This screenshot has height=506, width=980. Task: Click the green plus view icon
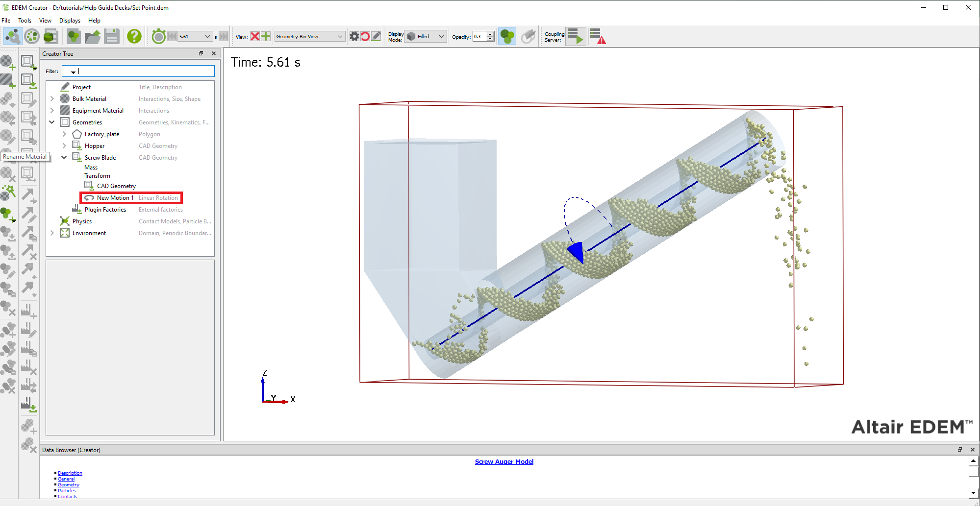[x=266, y=36]
